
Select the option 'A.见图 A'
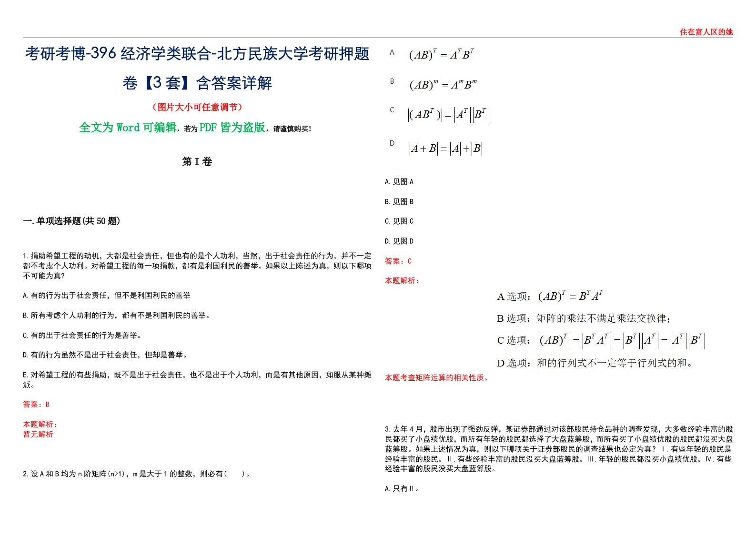pyautogui.click(x=399, y=182)
